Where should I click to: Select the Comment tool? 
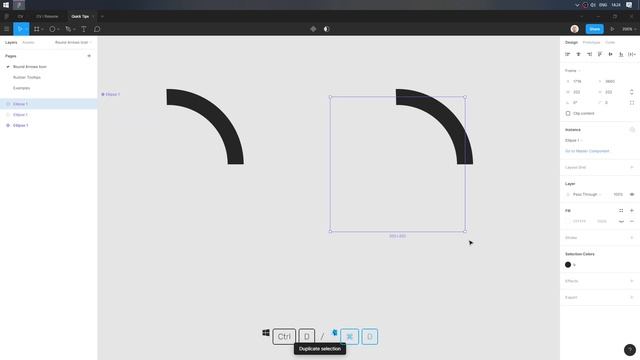[97, 29]
